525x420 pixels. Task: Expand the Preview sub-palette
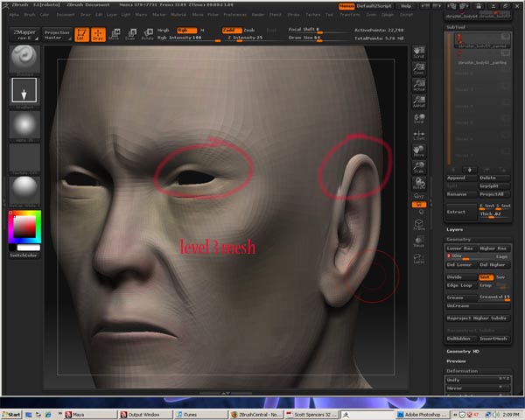456,361
